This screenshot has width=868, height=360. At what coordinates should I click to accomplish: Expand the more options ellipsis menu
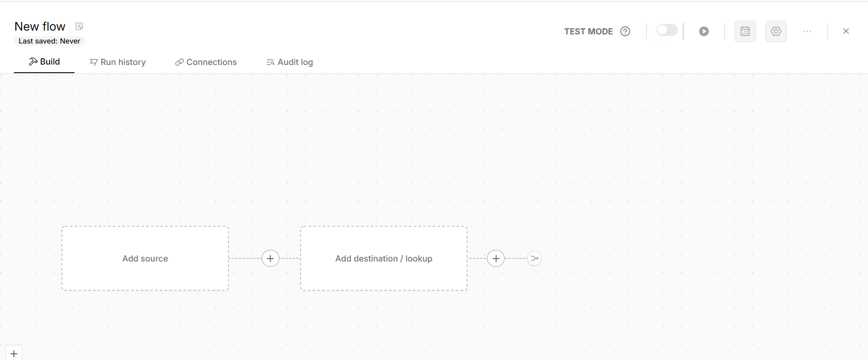tap(807, 32)
